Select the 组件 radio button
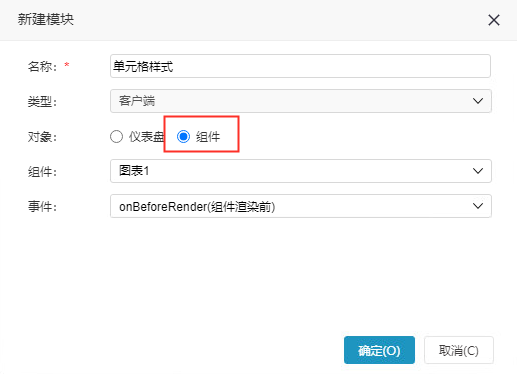 click(183, 137)
